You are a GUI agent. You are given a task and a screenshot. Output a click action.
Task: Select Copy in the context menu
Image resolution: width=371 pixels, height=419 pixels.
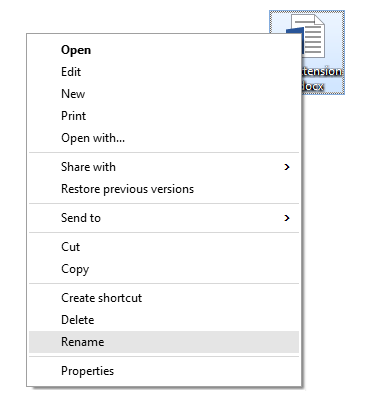[164, 269]
